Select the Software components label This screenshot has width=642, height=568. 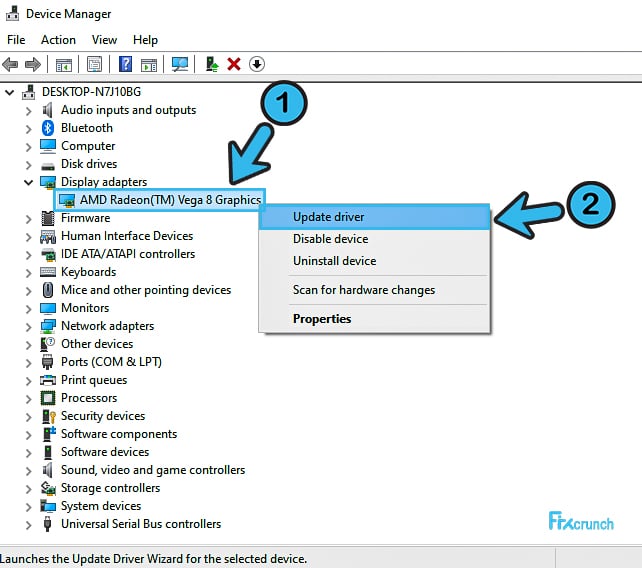coord(119,434)
